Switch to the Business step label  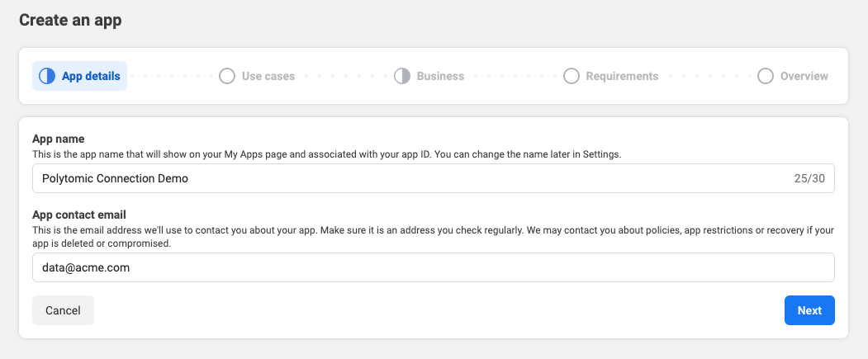tap(440, 76)
